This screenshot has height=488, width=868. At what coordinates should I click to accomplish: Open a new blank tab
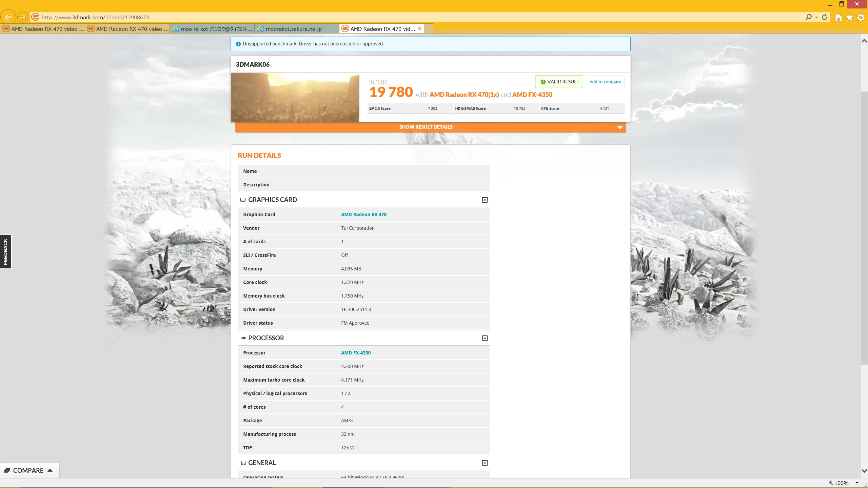429,29
